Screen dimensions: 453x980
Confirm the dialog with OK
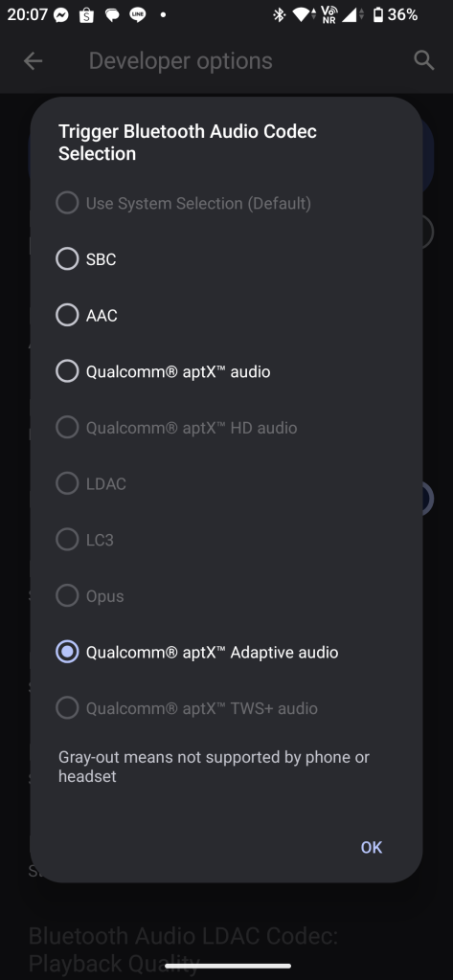[371, 847]
